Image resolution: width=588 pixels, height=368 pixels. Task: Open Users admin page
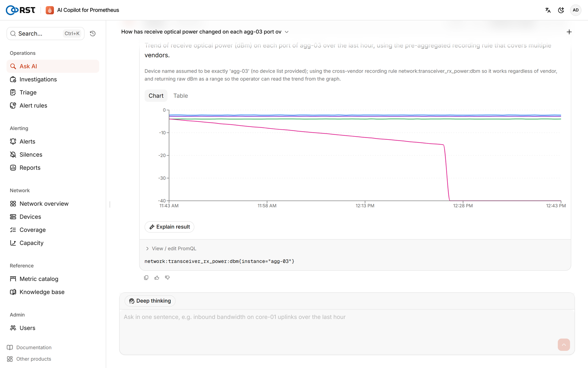[x=53, y=328]
